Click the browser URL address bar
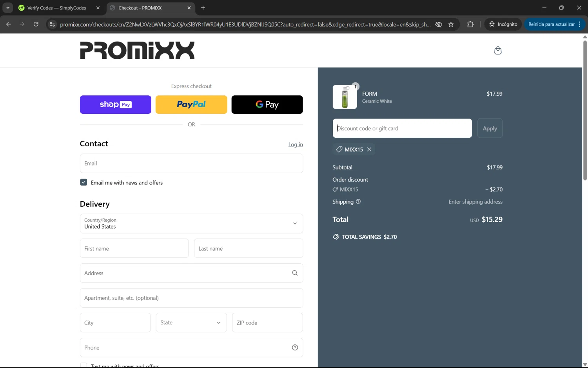Image resolution: width=588 pixels, height=368 pixels. pos(245,24)
